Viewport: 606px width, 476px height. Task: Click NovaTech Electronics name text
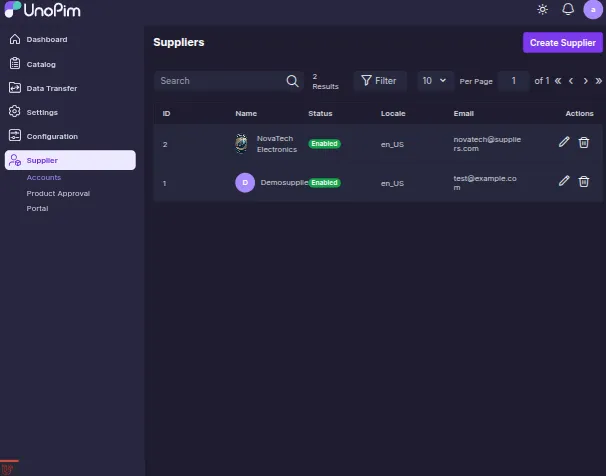pos(277,144)
